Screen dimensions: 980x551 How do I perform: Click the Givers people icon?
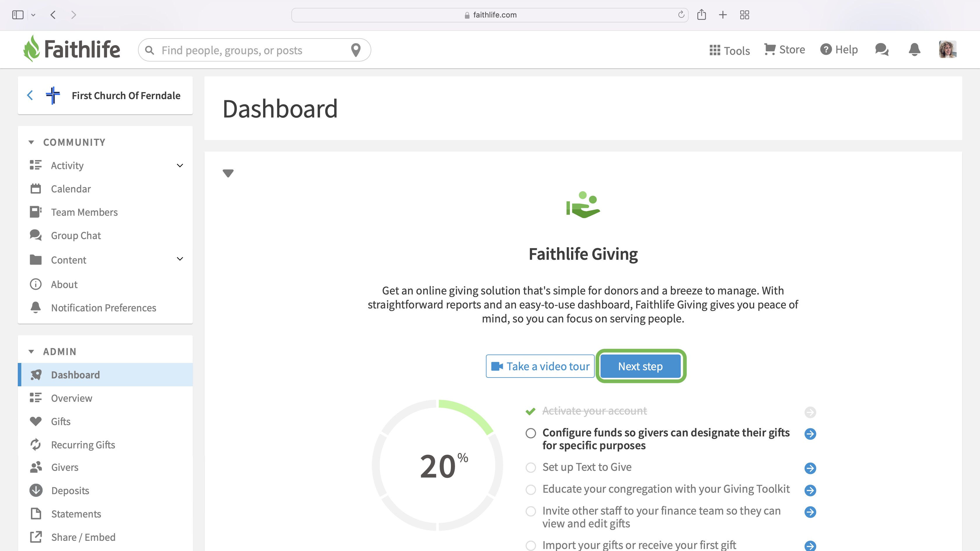[36, 467]
